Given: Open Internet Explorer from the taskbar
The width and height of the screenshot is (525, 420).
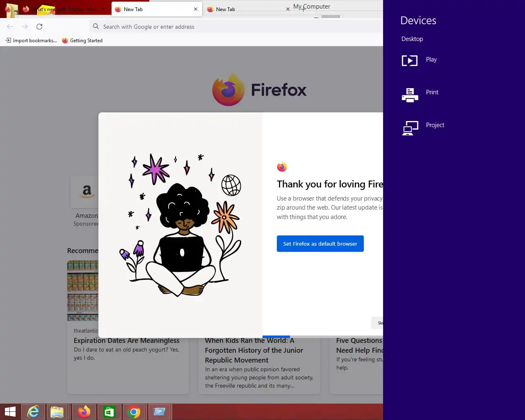Looking at the screenshot, I should coord(32,411).
